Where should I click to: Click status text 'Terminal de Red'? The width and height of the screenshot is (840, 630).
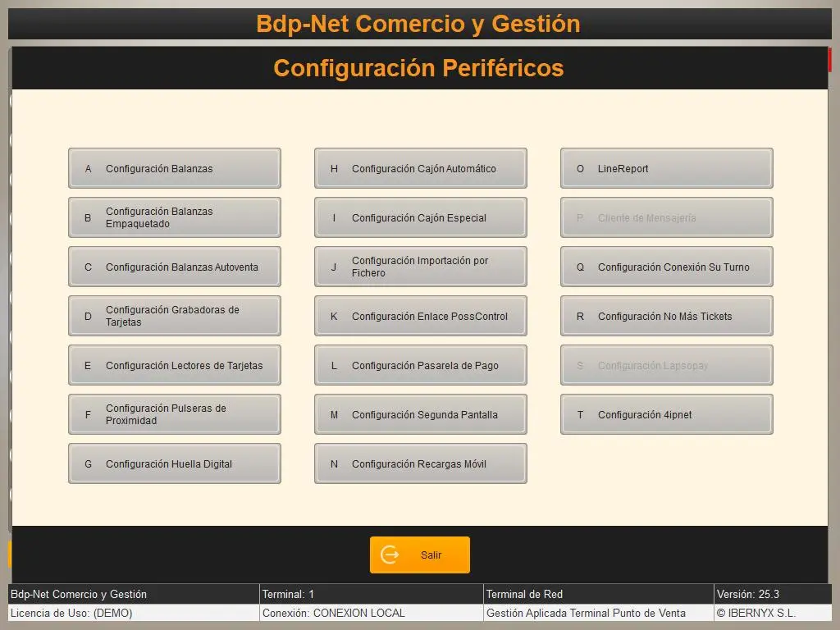tap(524, 594)
